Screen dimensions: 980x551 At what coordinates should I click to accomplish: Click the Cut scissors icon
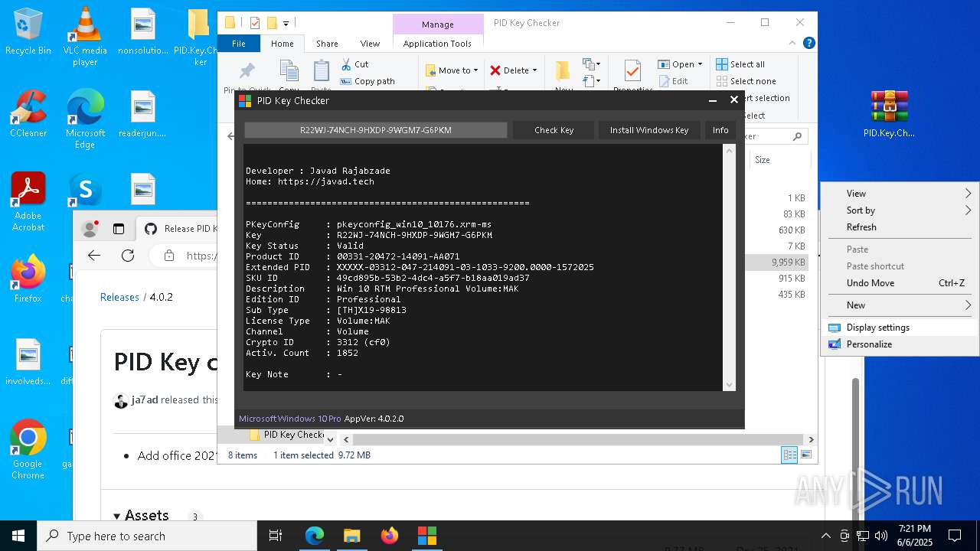[x=346, y=64]
